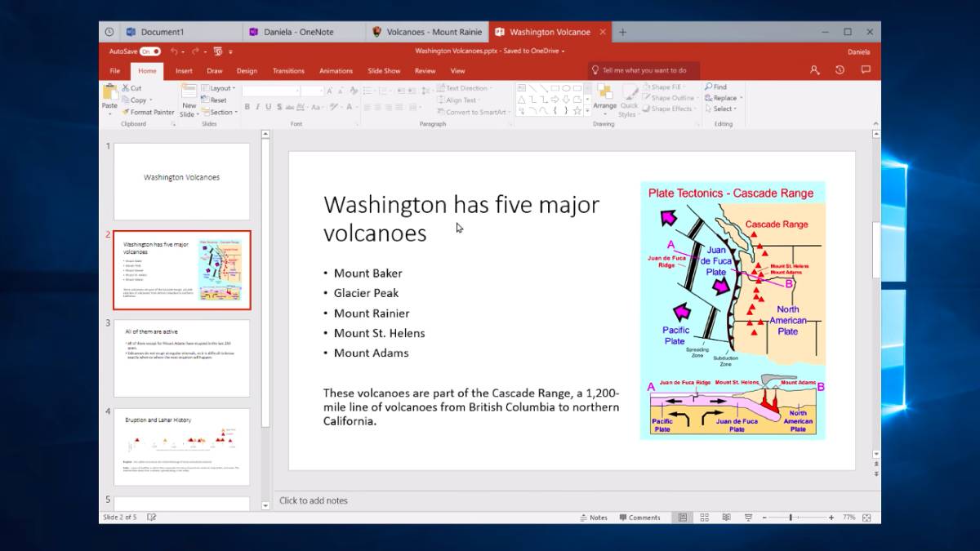This screenshot has width=980, height=551.
Task: Open a new tab with plus button
Action: pyautogui.click(x=622, y=32)
